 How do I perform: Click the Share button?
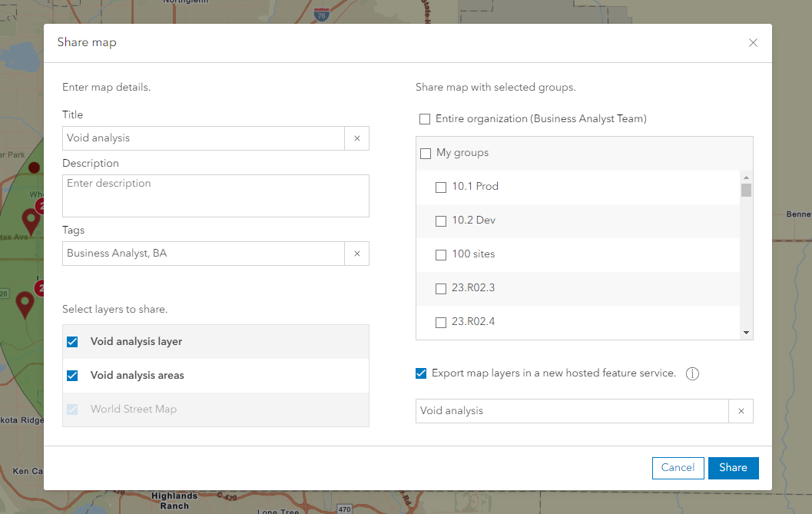(733, 468)
